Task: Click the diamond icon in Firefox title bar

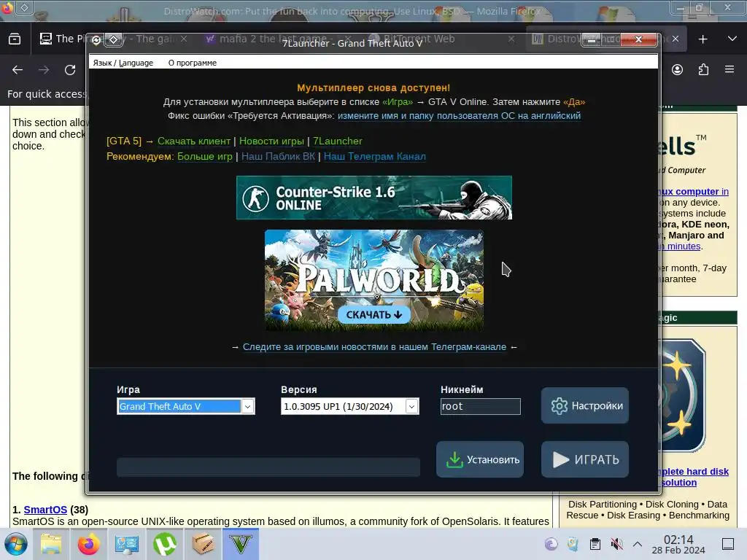Action: pos(25,7)
